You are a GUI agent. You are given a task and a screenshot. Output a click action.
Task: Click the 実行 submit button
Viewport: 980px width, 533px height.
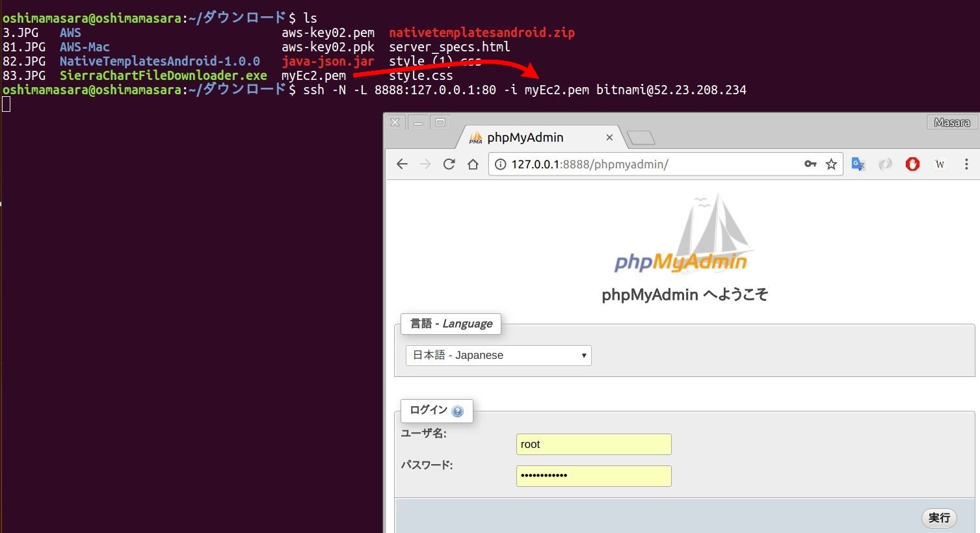click(x=939, y=517)
